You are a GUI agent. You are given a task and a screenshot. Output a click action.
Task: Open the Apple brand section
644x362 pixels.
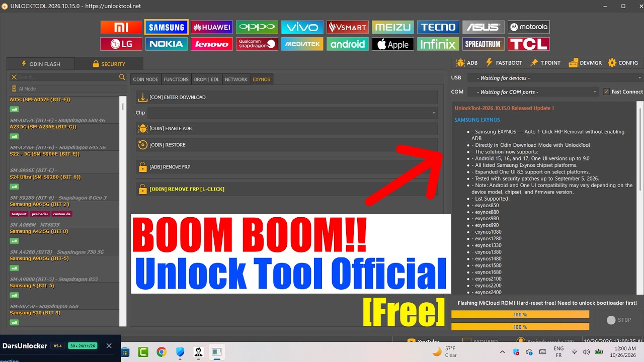tap(393, 44)
